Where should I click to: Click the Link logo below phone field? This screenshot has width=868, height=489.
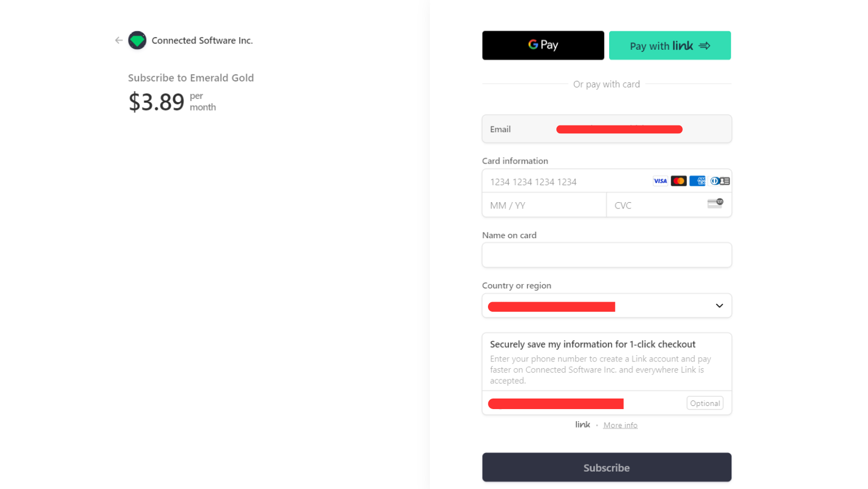[x=582, y=425]
